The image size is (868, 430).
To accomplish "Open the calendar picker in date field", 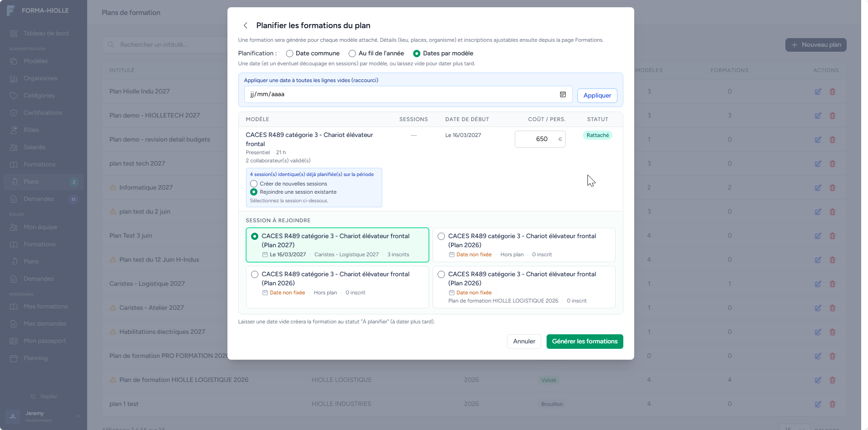I will click(563, 94).
